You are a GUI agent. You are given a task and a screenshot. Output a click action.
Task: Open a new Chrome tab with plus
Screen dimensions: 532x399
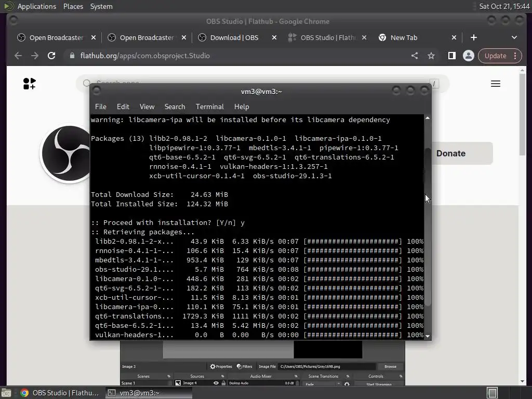(474, 37)
